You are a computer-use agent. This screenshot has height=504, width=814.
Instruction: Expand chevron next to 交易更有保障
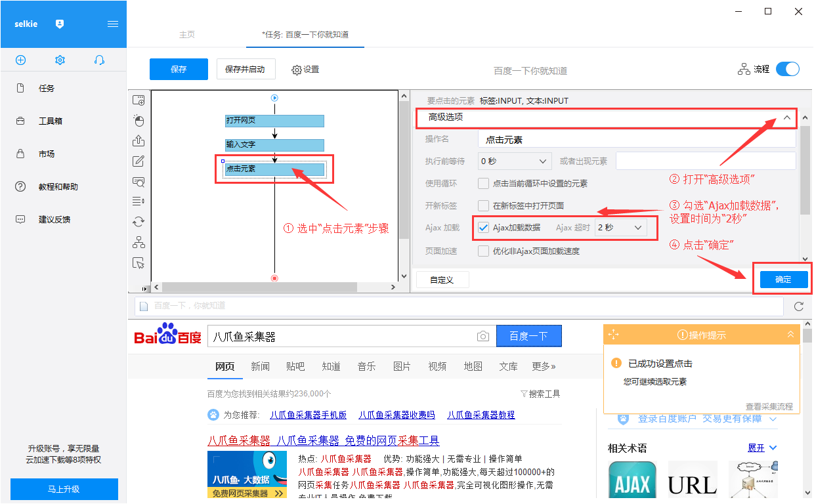point(773,419)
